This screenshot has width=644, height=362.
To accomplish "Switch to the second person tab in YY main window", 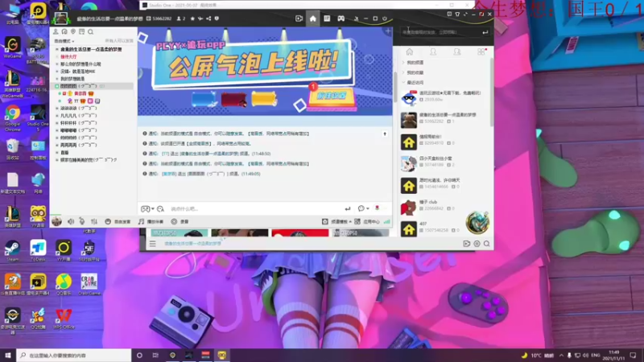I will (456, 51).
